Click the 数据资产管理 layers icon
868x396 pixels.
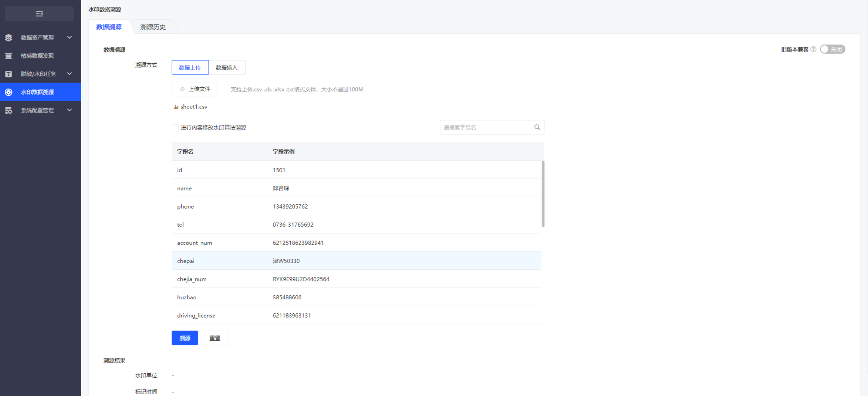[x=9, y=38]
